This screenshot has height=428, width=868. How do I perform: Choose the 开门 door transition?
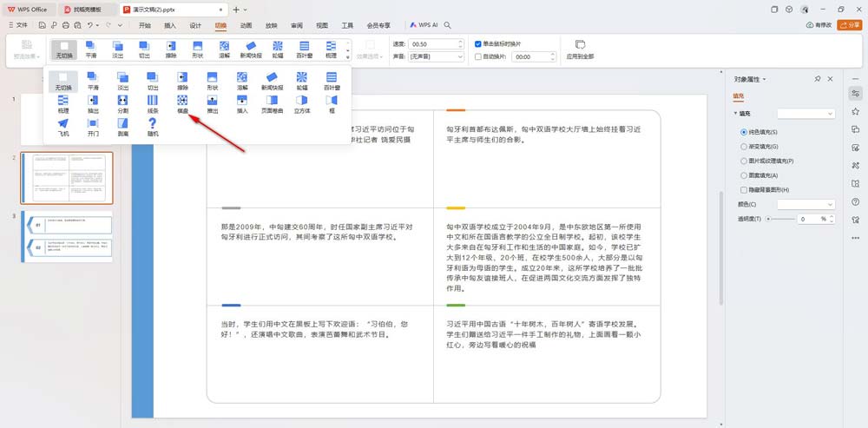tap(93, 127)
